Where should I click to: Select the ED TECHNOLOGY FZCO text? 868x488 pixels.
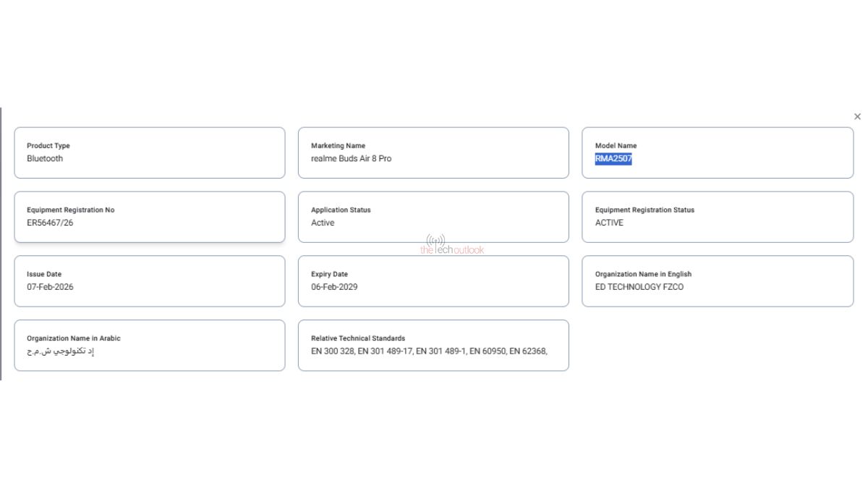coord(639,287)
